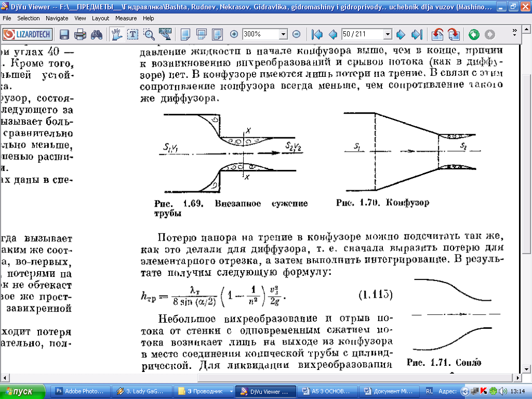The image size is (532, 399).
Task: Activate the text selection tool
Action: (x=133, y=34)
